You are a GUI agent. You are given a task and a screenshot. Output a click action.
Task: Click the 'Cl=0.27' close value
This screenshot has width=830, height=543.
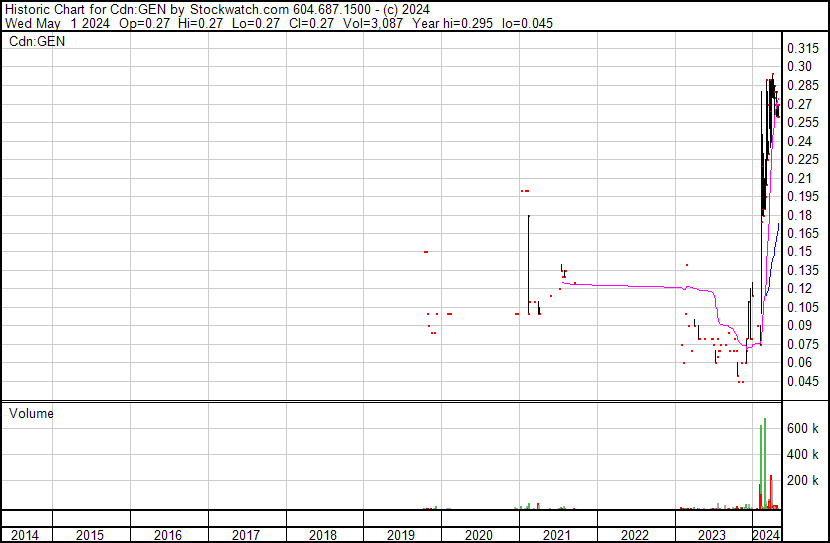[311, 23]
